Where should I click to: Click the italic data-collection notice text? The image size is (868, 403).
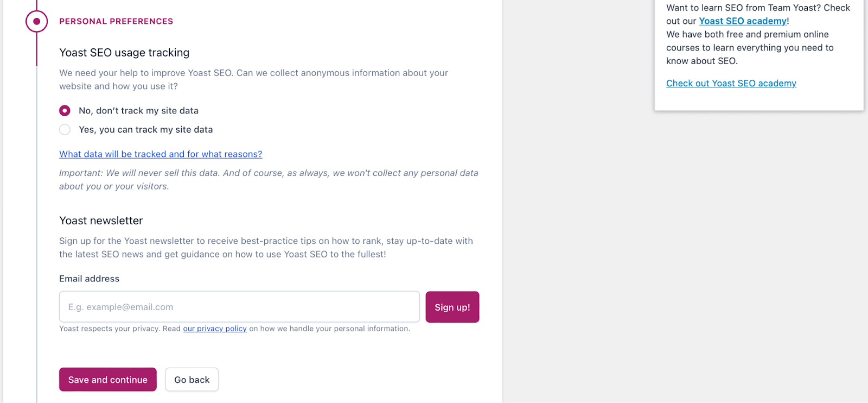click(x=269, y=179)
